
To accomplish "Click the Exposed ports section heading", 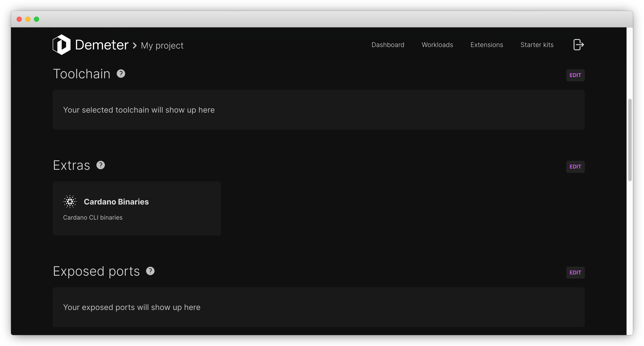I will 96,271.
